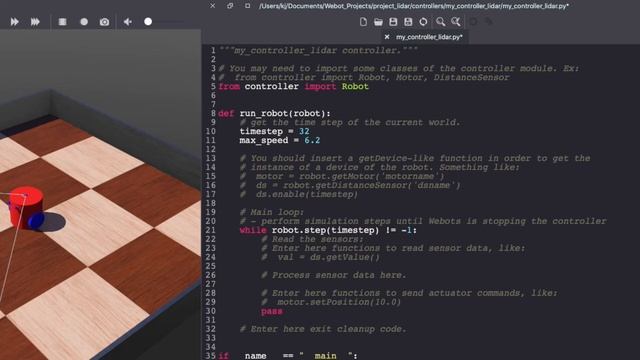
Task: Open an existing file via folder icon
Action: (x=378, y=22)
